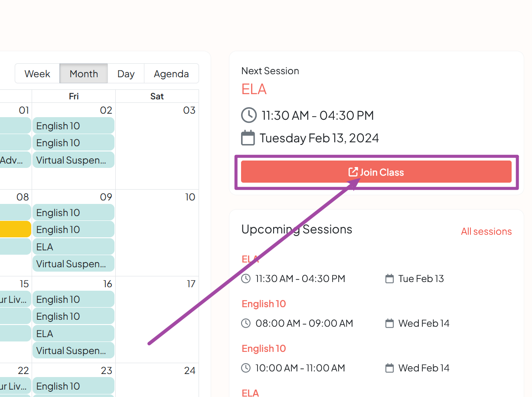Click the clock icon in Next Session
This screenshot has height=397, width=532.
(249, 115)
